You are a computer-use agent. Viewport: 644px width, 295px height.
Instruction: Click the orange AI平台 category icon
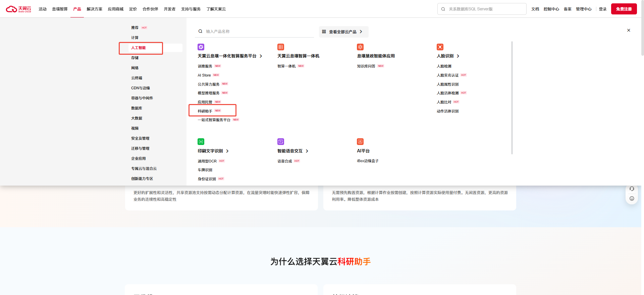point(360,142)
